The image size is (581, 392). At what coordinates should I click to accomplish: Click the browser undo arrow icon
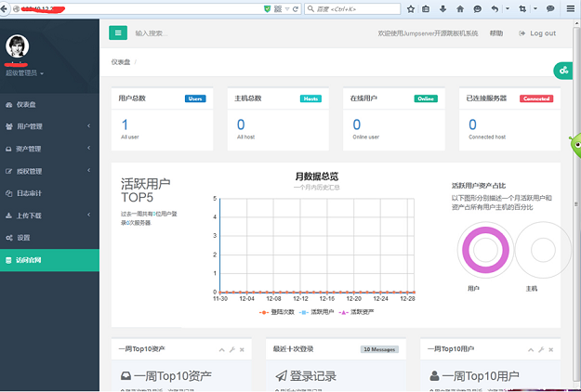[x=495, y=9]
